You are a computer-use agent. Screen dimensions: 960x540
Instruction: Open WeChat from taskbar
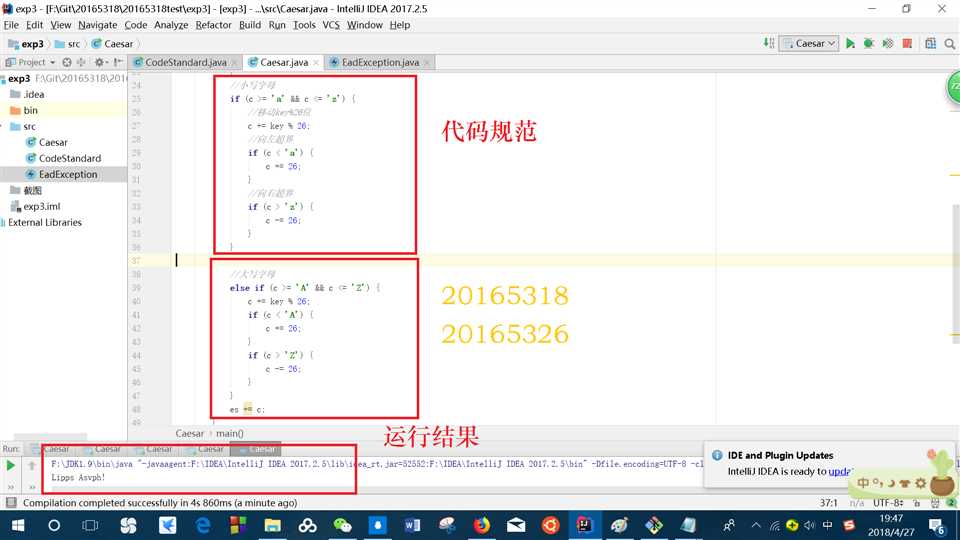(x=342, y=525)
